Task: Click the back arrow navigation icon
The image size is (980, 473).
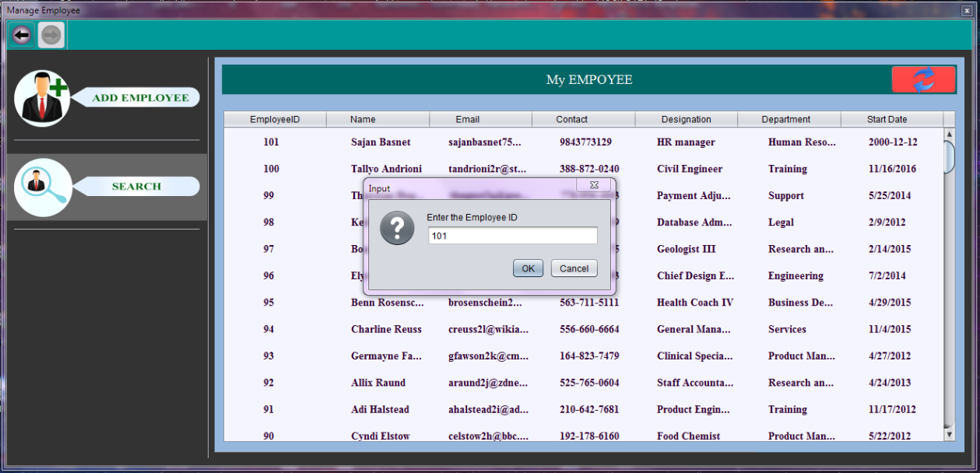Action: 22,35
